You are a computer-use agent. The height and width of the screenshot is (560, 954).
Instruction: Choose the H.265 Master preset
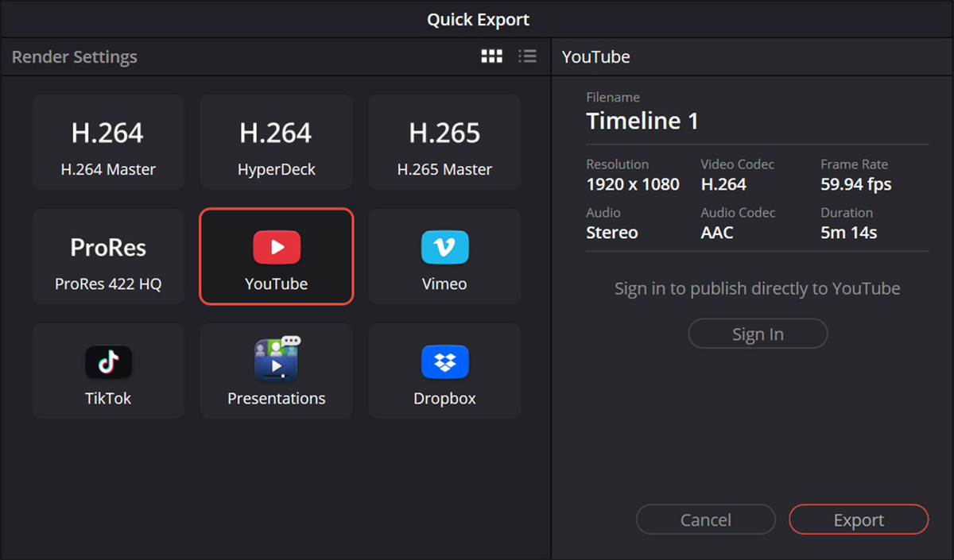click(444, 142)
